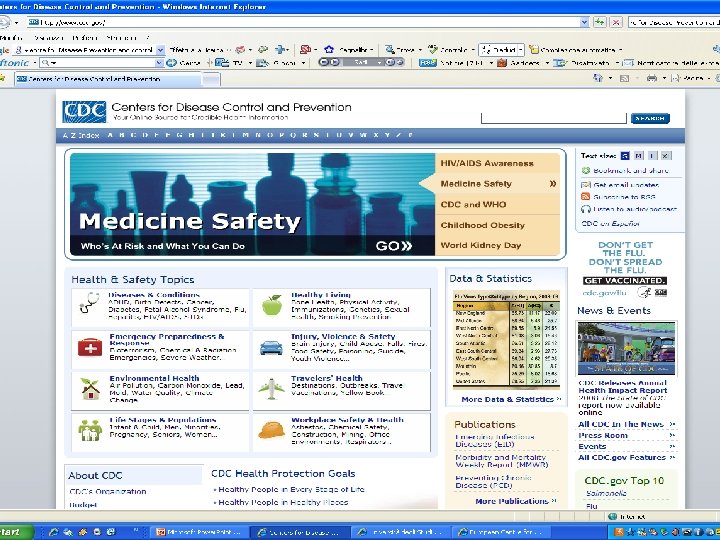Click the Bookmark and share icon
Screen dimensions: 720x540
[585, 170]
